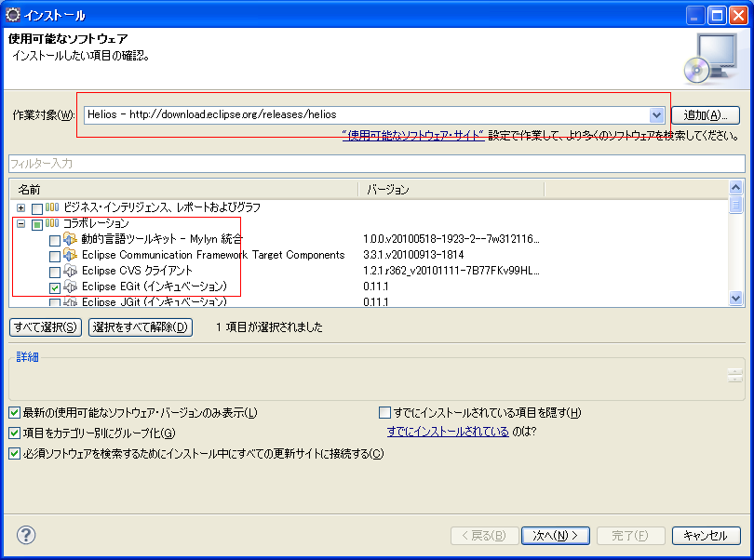Expand the ビジネス・インテリジェンス tree node

click(20, 207)
